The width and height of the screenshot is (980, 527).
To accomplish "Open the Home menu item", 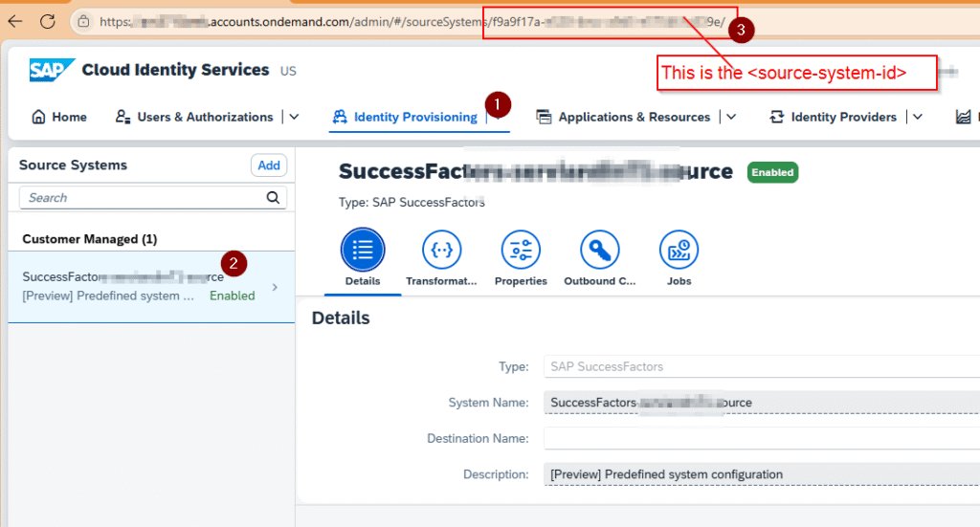I will pyautogui.click(x=59, y=117).
